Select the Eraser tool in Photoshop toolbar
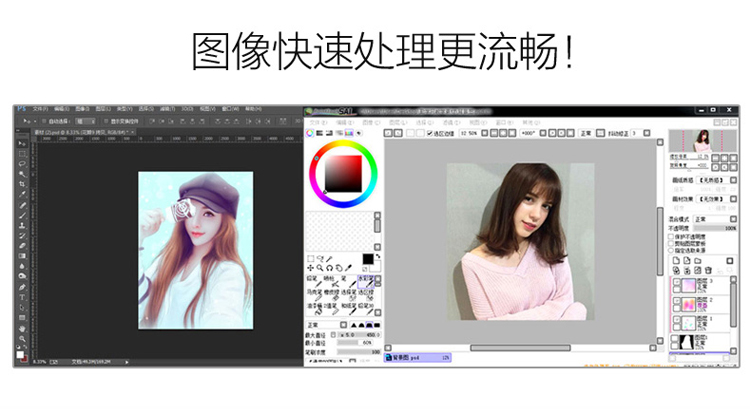This screenshot has width=750, height=409. 22,246
